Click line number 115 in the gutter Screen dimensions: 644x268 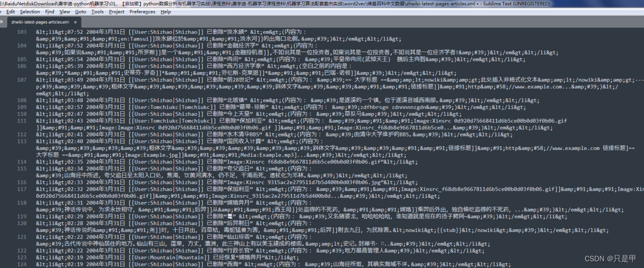[x=21, y=168]
